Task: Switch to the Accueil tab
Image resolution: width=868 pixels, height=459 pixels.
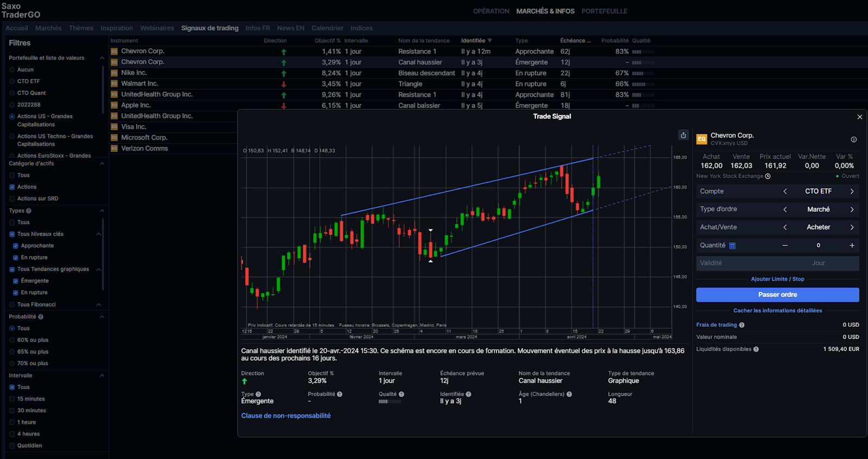Action: [x=17, y=28]
